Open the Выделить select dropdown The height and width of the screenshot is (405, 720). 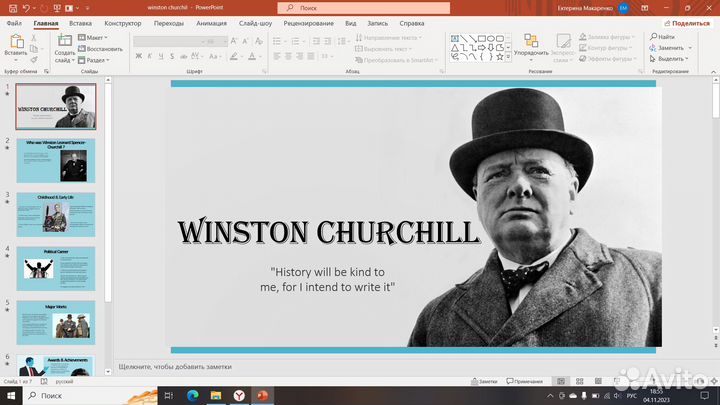tap(671, 59)
